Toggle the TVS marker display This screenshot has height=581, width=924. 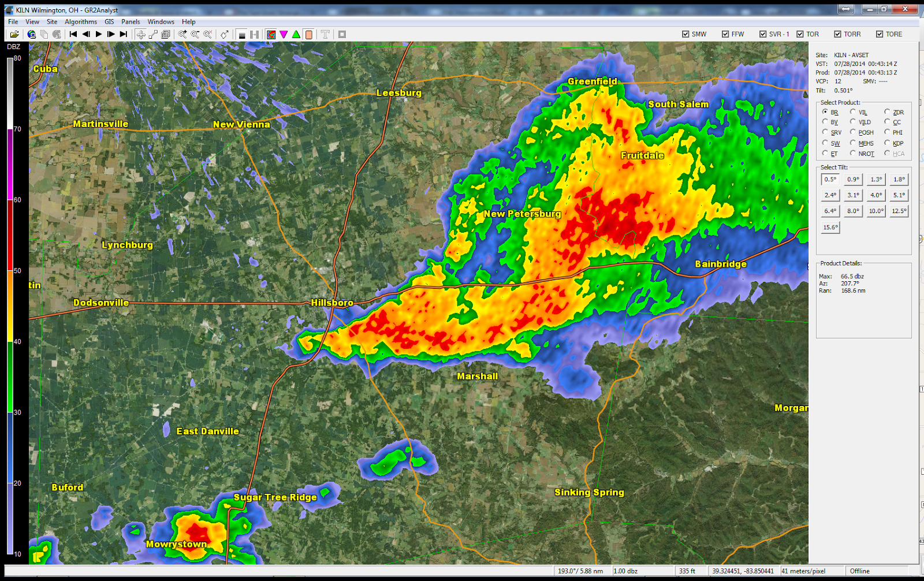coord(283,33)
